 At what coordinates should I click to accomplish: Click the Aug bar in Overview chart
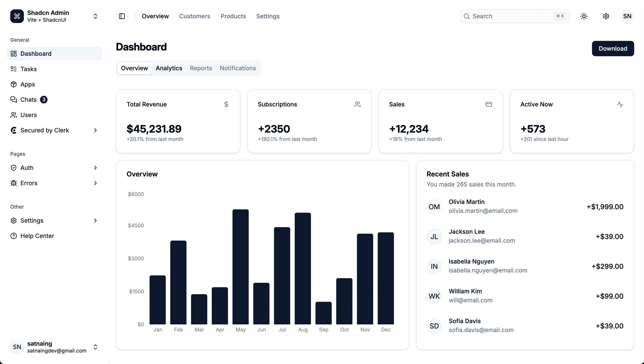click(303, 268)
